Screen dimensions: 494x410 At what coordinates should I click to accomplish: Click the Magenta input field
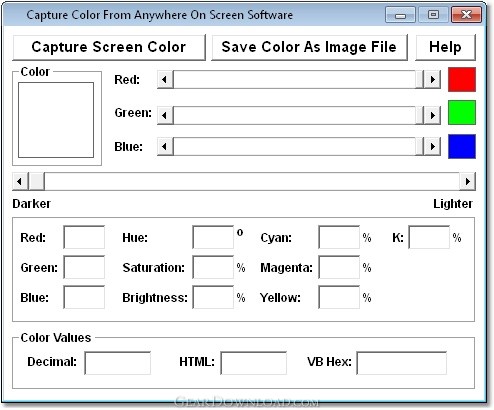pos(339,267)
